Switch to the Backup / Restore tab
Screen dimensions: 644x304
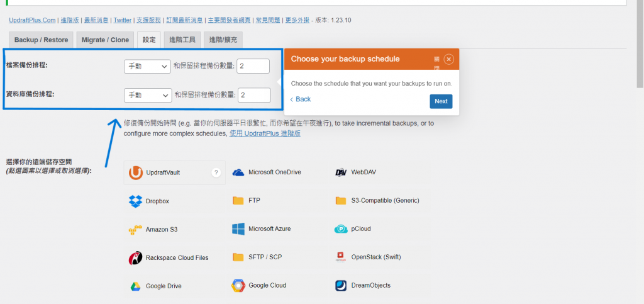pos(41,40)
